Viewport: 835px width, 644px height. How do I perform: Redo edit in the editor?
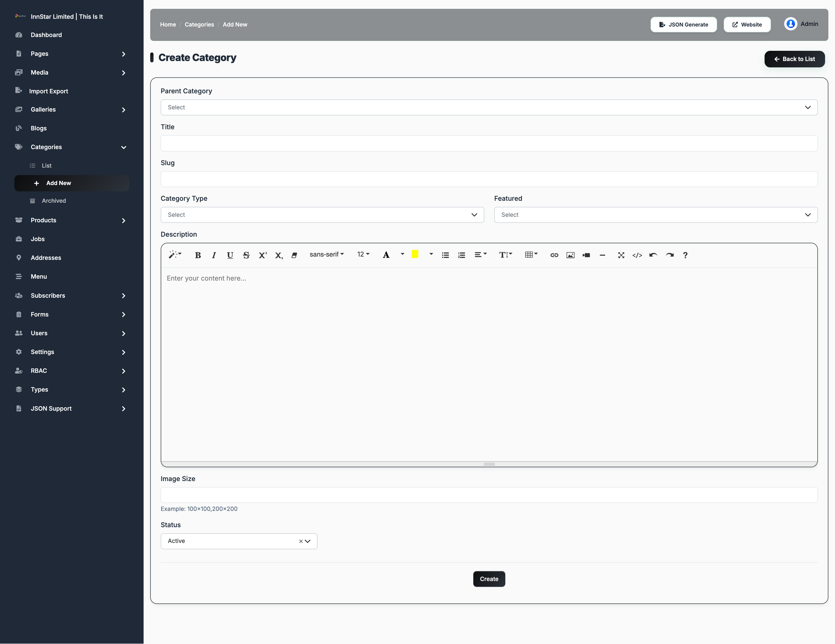coord(669,255)
